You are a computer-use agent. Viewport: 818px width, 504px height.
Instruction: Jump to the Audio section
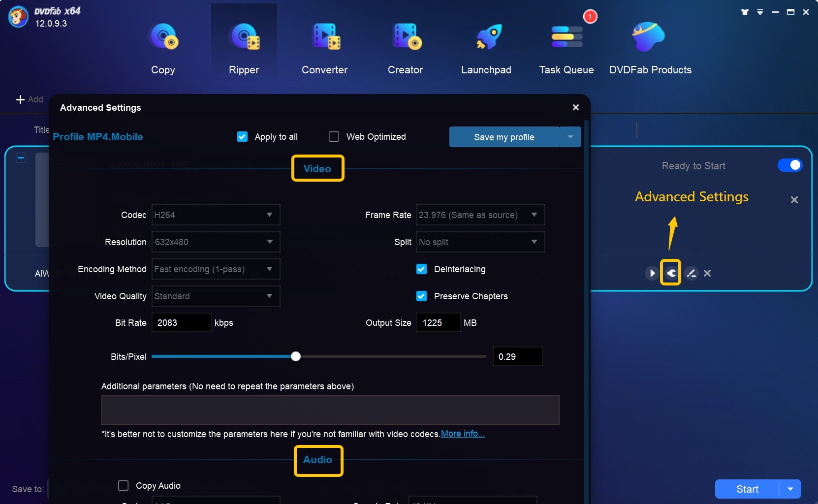click(318, 460)
